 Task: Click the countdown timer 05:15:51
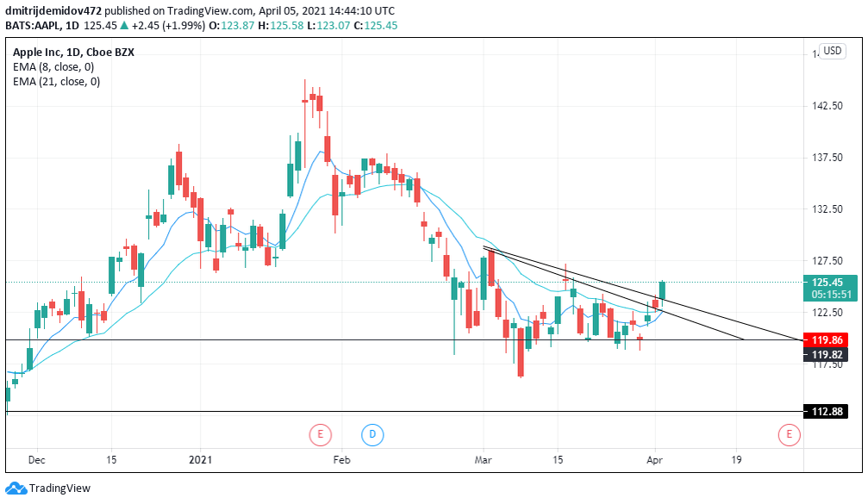click(832, 295)
